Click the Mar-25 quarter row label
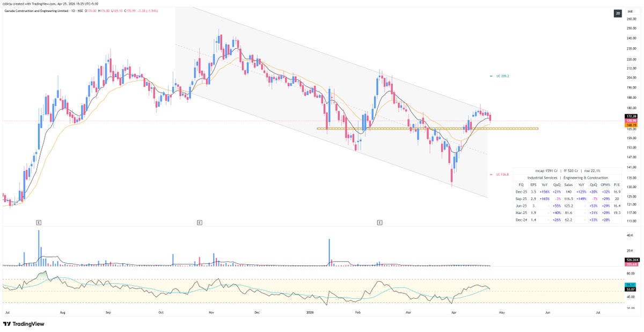 pyautogui.click(x=521, y=212)
